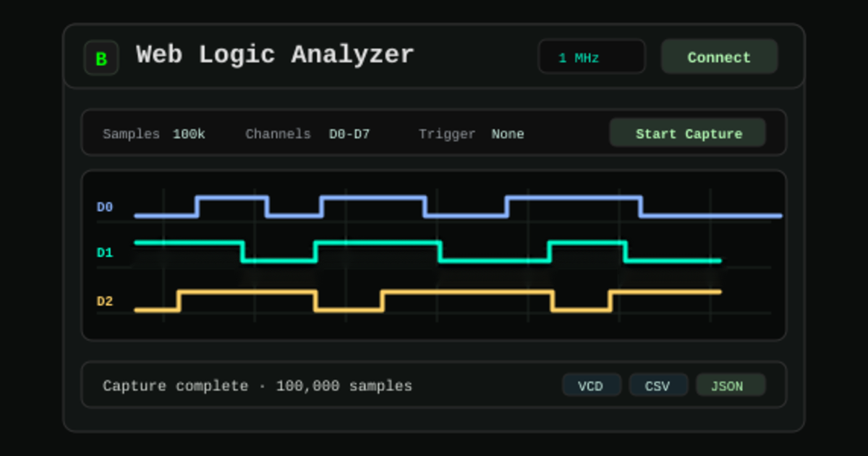Click the Web Logic Analyzer title
The height and width of the screenshot is (456, 868).
275,55
